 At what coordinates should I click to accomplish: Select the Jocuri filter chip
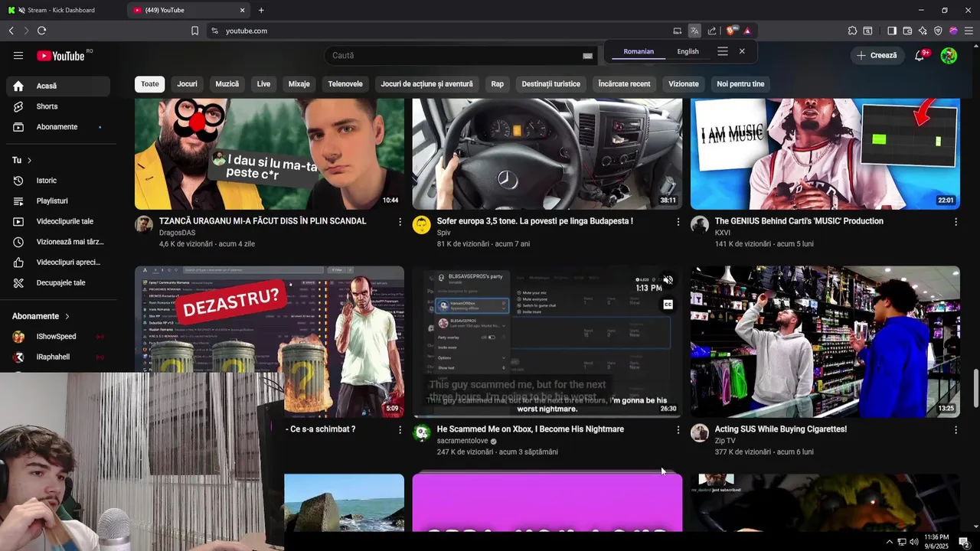click(x=187, y=84)
